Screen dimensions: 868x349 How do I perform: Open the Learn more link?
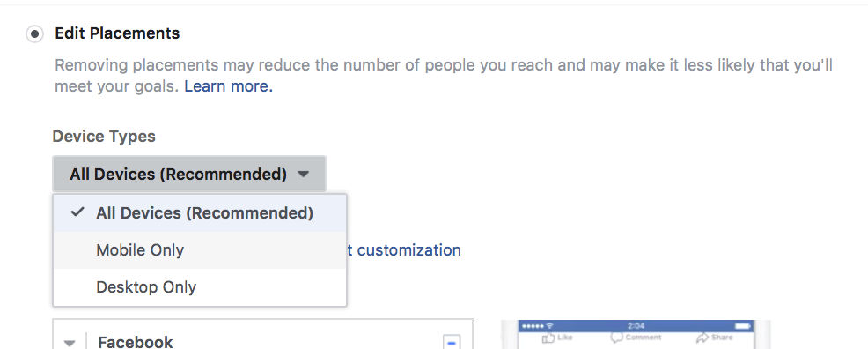pos(228,86)
